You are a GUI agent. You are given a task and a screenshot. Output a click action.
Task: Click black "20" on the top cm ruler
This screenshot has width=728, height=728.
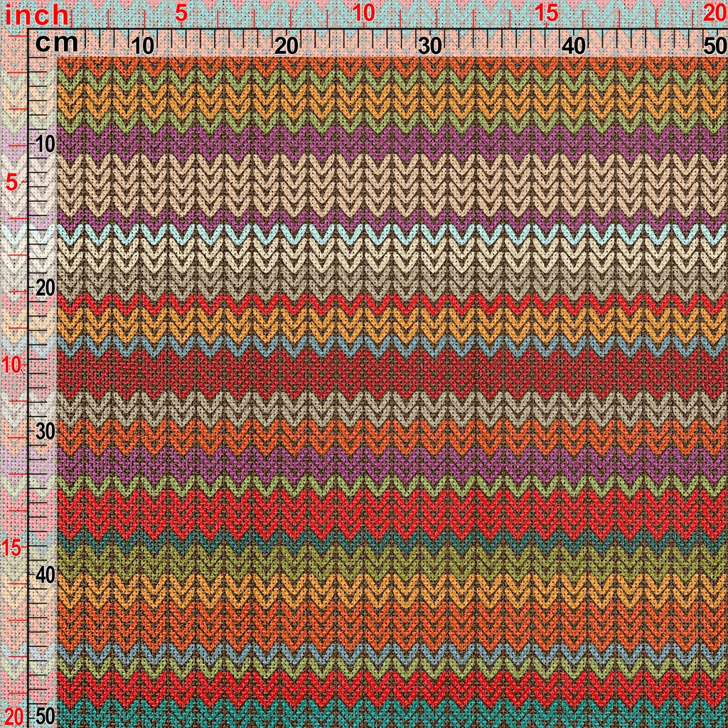[287, 46]
